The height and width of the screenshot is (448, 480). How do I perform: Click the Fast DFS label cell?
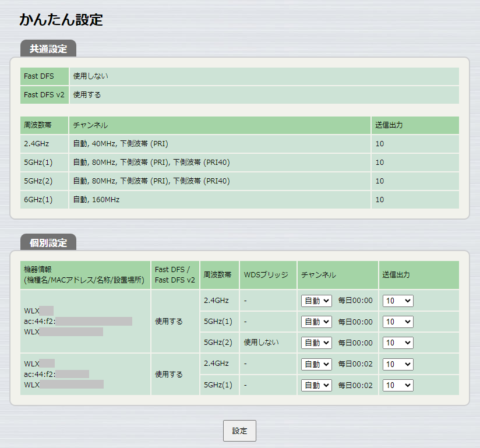click(x=44, y=76)
